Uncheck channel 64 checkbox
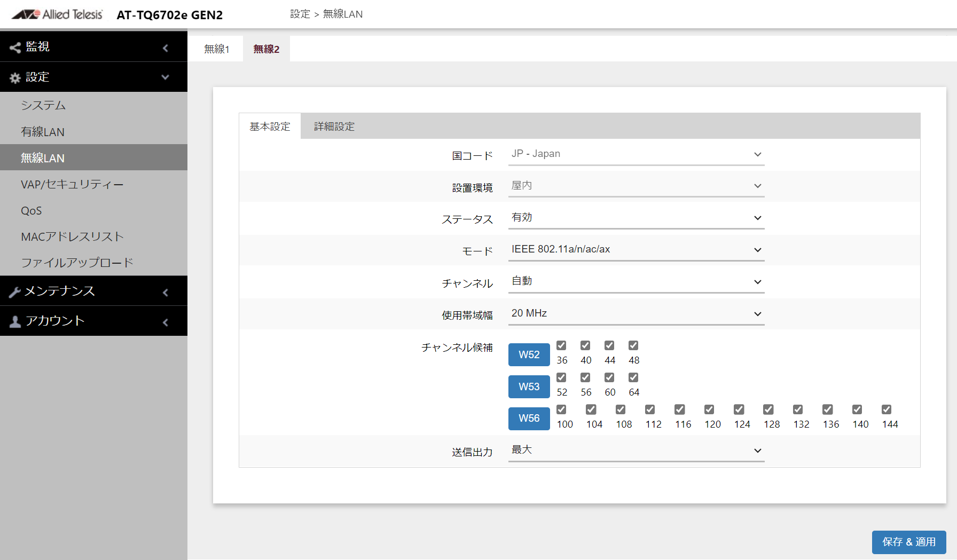This screenshot has width=957, height=560. pos(633,377)
